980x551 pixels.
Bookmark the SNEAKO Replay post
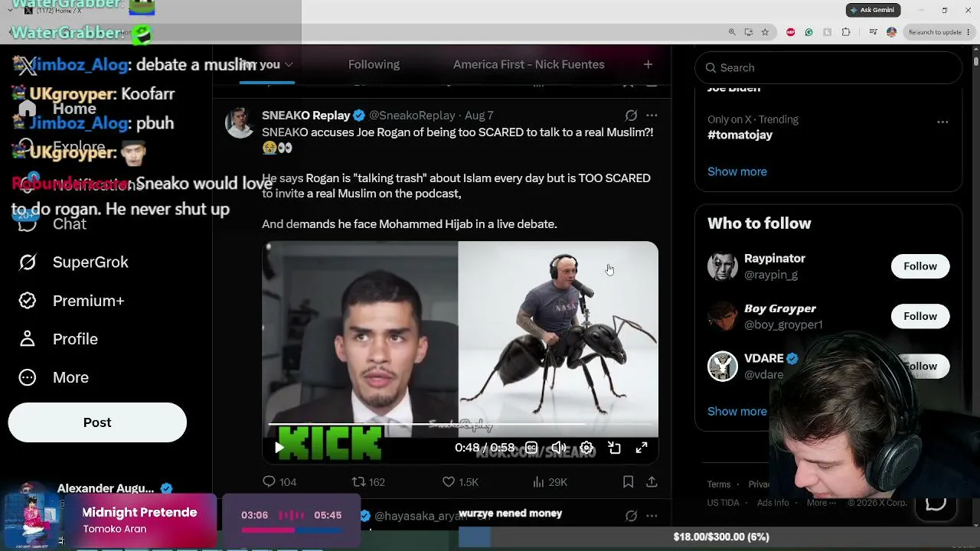pos(628,481)
